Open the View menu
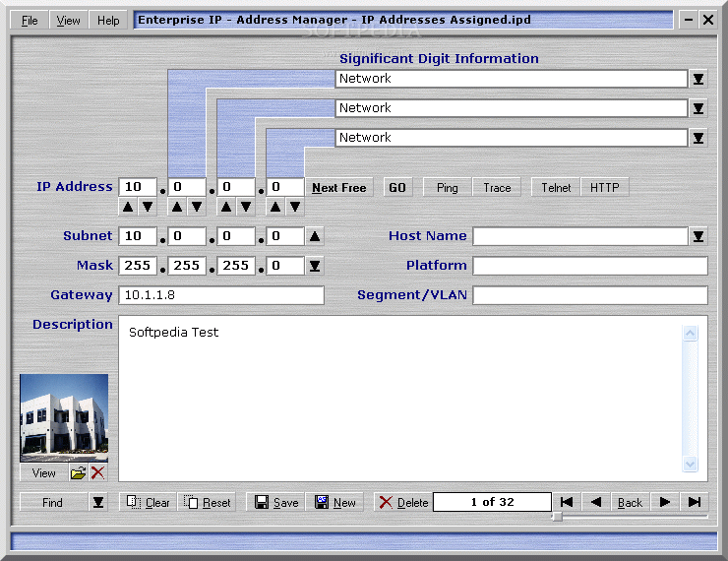 point(68,21)
